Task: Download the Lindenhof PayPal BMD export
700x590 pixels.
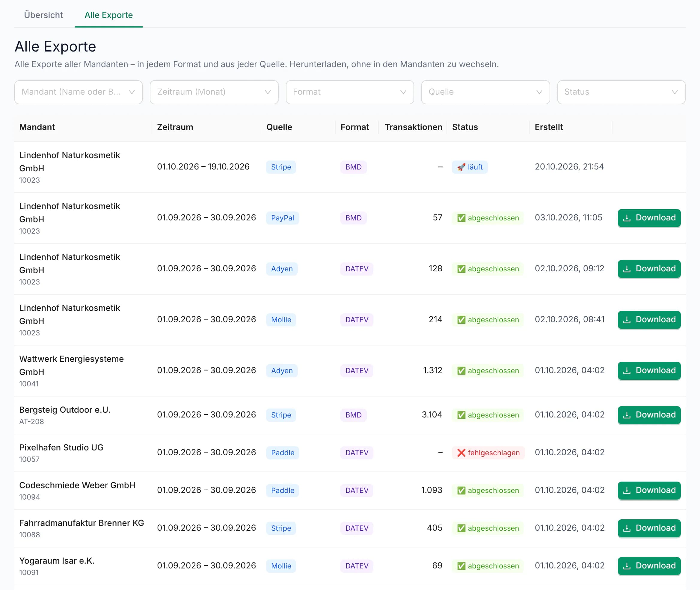Action: 649,218
